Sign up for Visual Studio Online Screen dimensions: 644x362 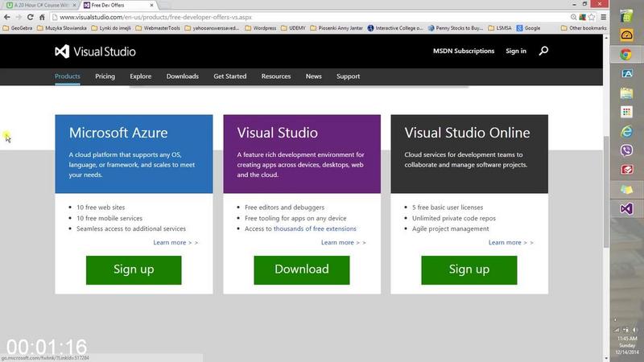click(x=469, y=270)
